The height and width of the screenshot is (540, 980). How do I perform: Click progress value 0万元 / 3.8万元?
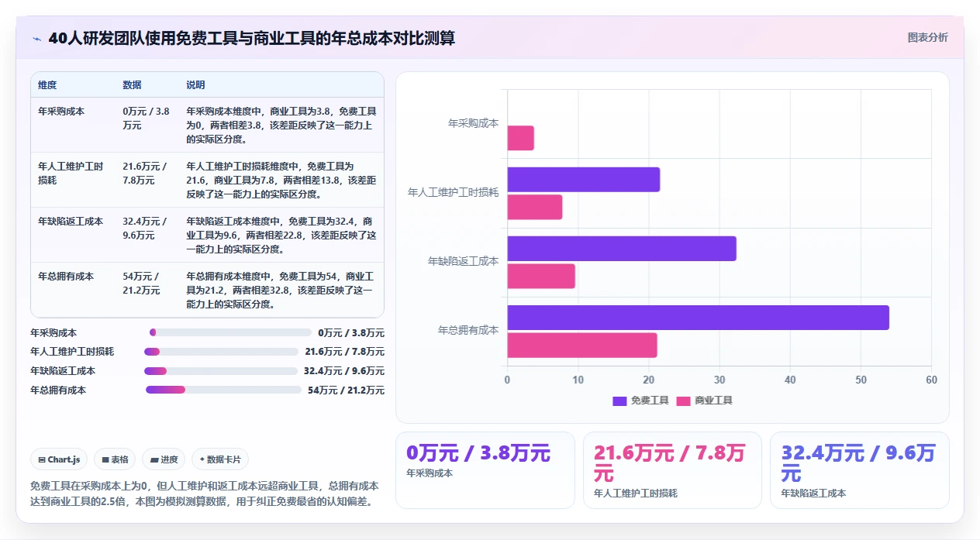pos(351,333)
